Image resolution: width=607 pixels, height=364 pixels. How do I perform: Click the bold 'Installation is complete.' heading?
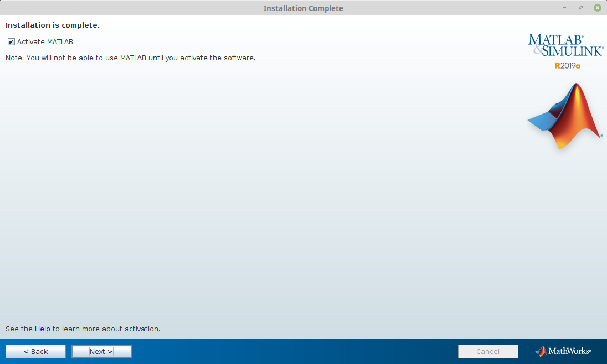[53, 25]
